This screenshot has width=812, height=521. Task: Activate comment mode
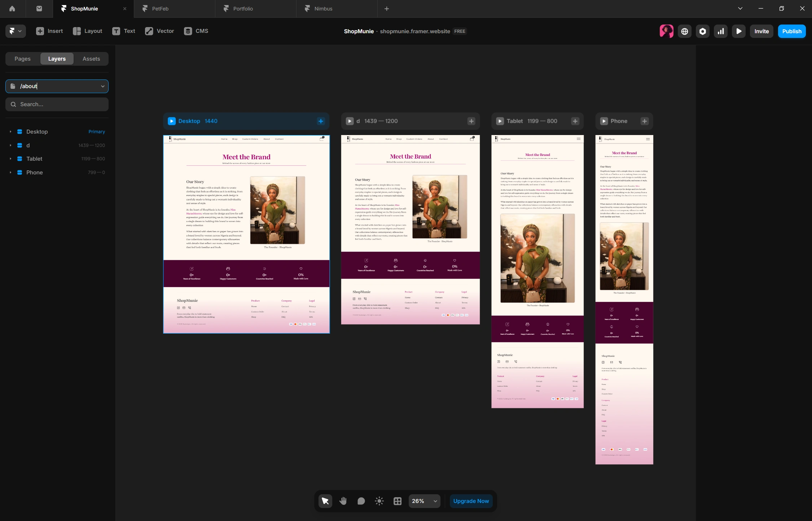pyautogui.click(x=361, y=501)
